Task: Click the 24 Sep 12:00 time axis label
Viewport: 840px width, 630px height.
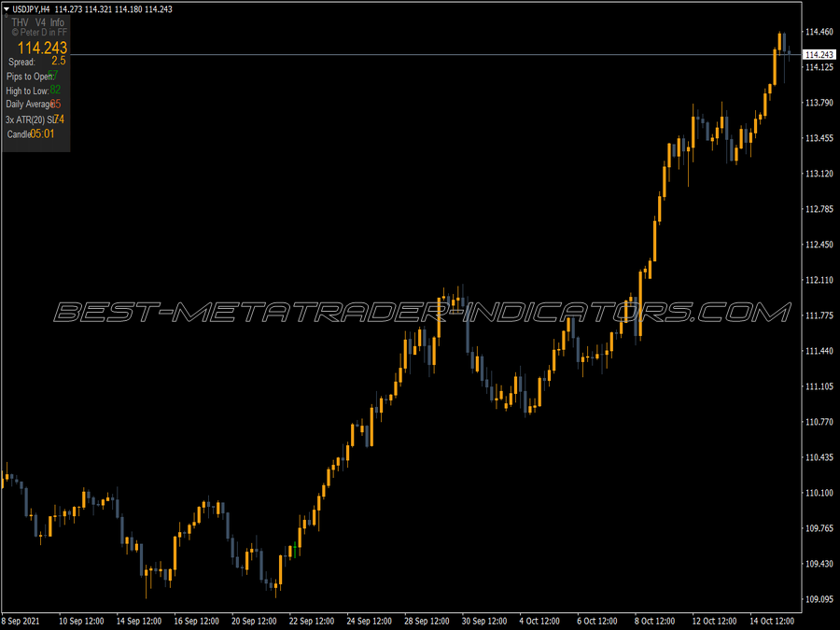Action: coord(369,621)
